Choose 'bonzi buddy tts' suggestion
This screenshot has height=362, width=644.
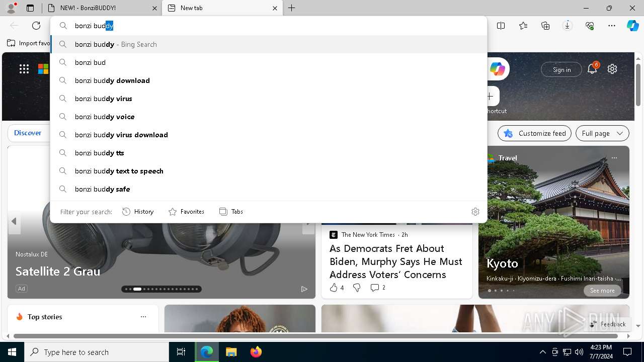[x=269, y=153]
